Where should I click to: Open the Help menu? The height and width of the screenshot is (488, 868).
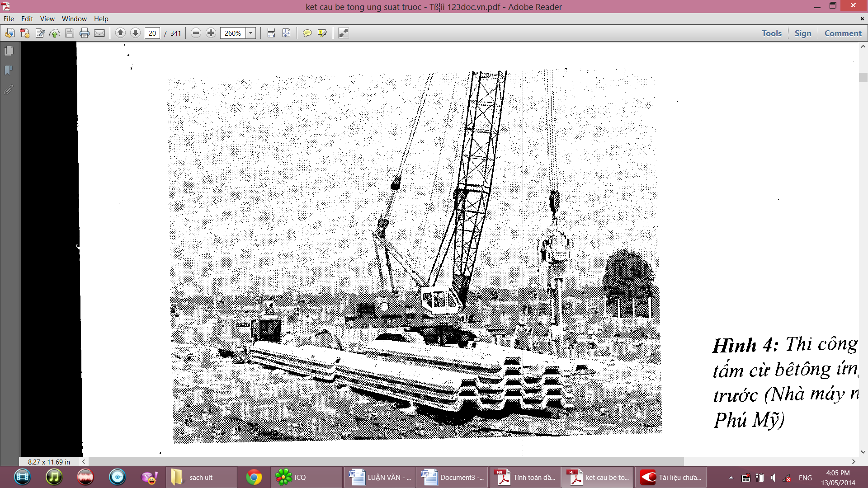pos(101,19)
